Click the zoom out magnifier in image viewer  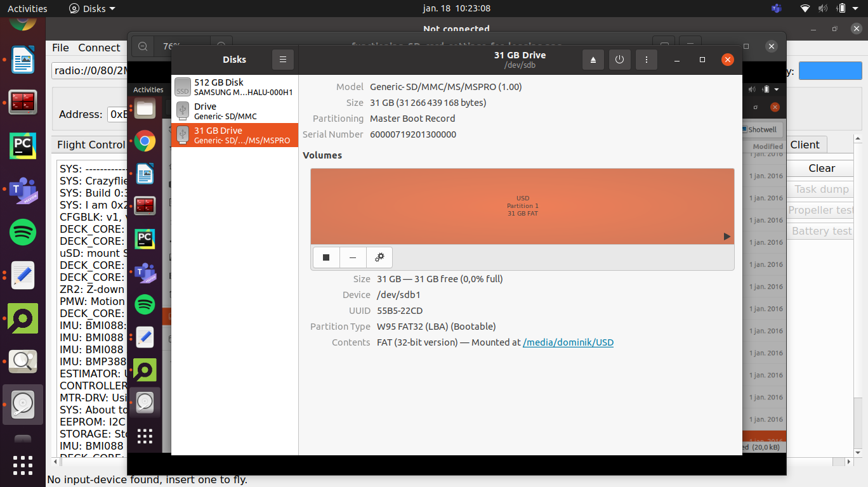(x=143, y=46)
